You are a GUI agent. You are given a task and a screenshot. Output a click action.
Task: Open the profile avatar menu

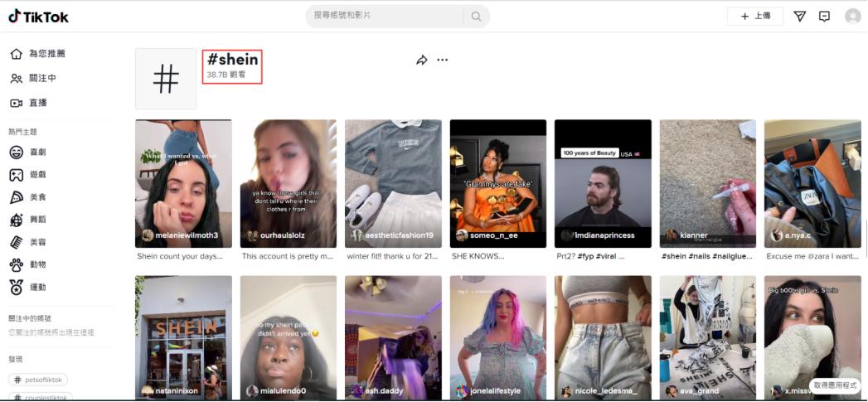coord(852,17)
